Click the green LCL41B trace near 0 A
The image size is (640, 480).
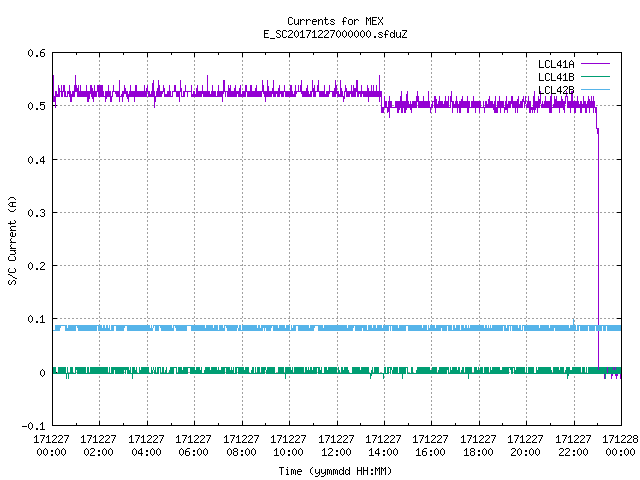(x=337, y=371)
